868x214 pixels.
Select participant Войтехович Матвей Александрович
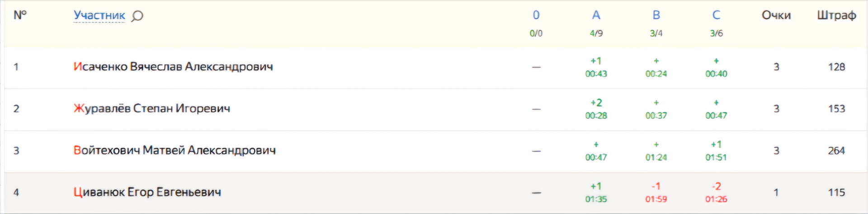point(175,150)
